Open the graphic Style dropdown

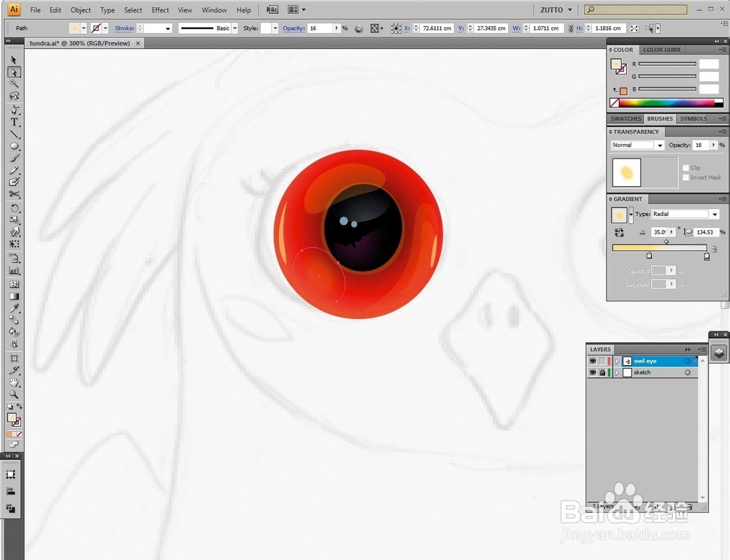pyautogui.click(x=275, y=28)
